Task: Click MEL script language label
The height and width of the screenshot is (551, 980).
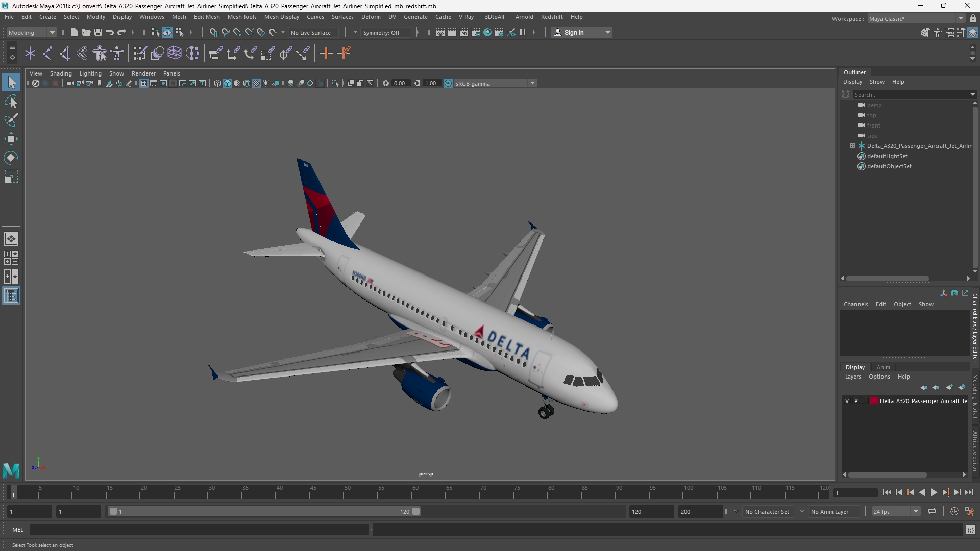Action: tap(18, 530)
